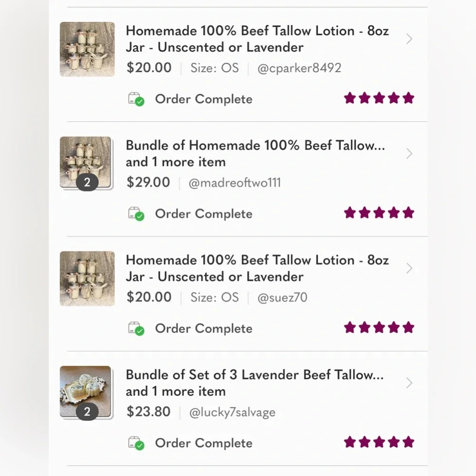476x476 pixels.
Task: Expand @cparker8492 order details chevron
Action: pos(409,39)
